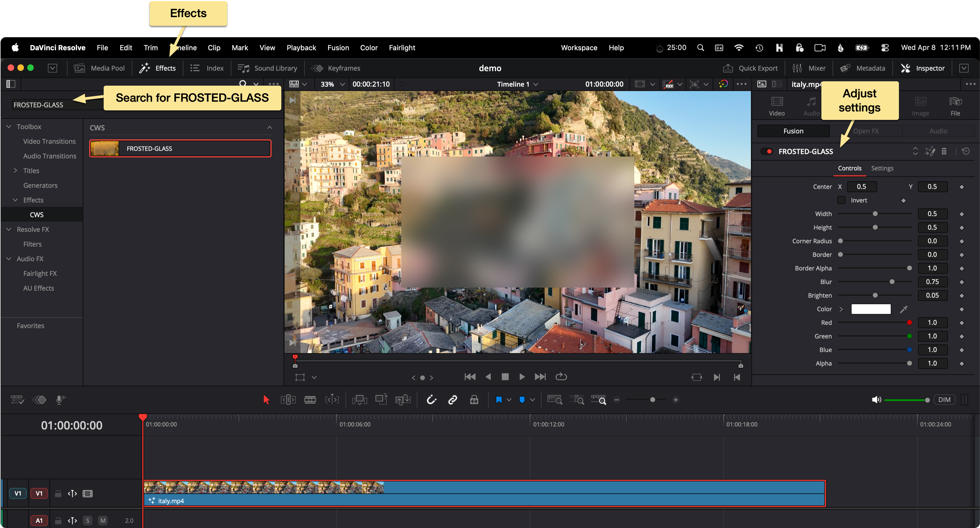Toggle timeline snapping magnet icon
The width and height of the screenshot is (980, 528).
pos(431,399)
